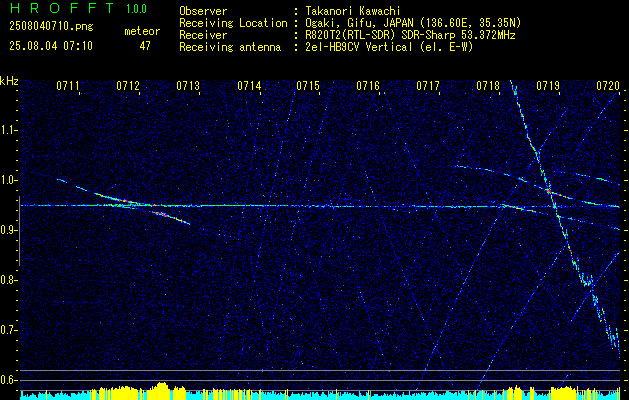The height and width of the screenshot is (400, 629).
Task: Click the 0717 time marker
Action: 428,85
